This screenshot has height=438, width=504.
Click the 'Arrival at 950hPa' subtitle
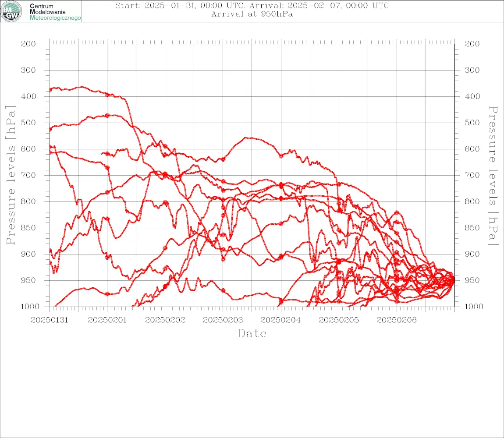(252, 14)
